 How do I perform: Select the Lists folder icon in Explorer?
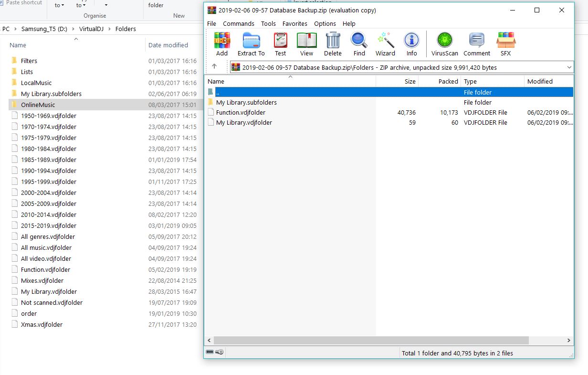coord(13,72)
